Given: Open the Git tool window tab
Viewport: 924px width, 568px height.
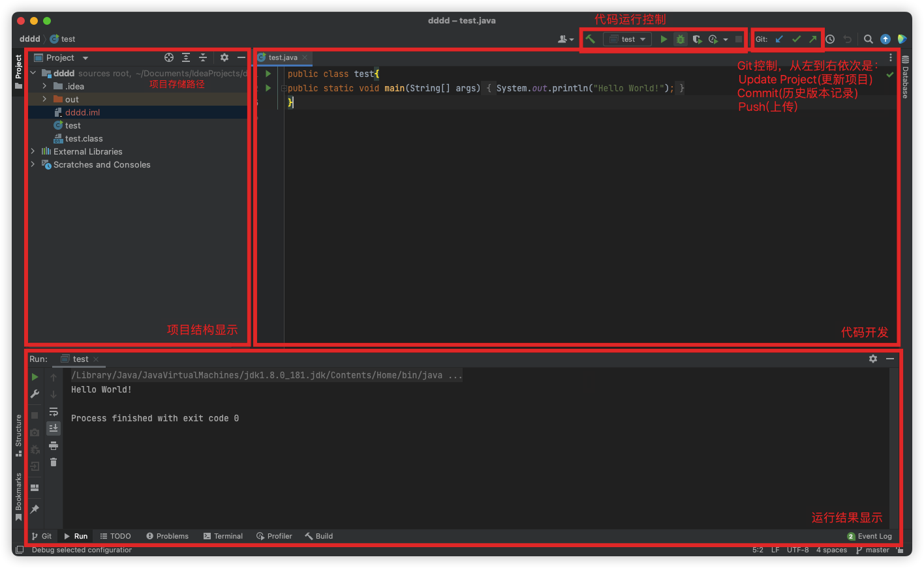Looking at the screenshot, I should (x=42, y=536).
